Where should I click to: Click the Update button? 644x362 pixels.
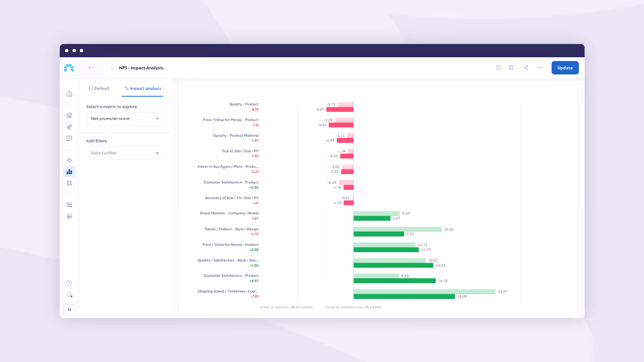tap(565, 68)
